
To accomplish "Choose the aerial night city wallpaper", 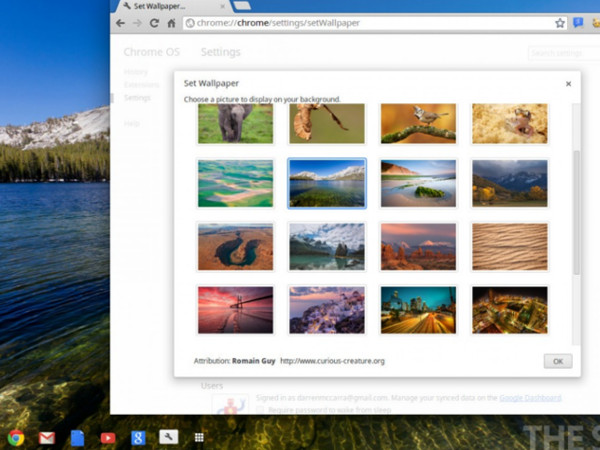I will click(510, 310).
